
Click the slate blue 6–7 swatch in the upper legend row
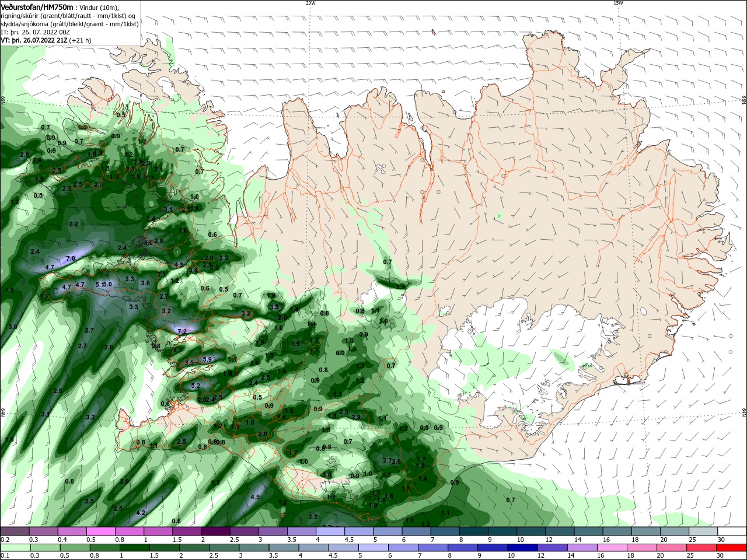pyautogui.click(x=416, y=531)
